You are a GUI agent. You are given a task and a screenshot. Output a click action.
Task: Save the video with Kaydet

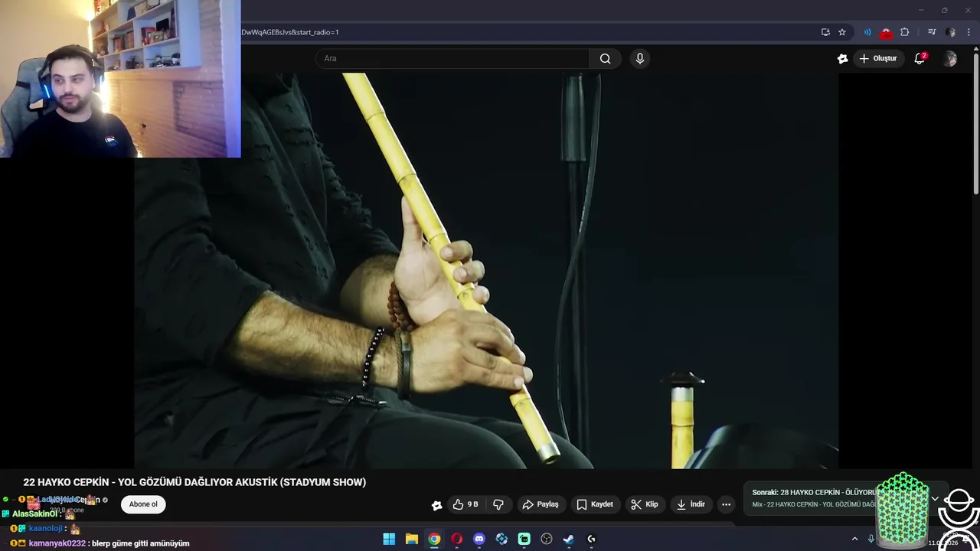(x=595, y=504)
